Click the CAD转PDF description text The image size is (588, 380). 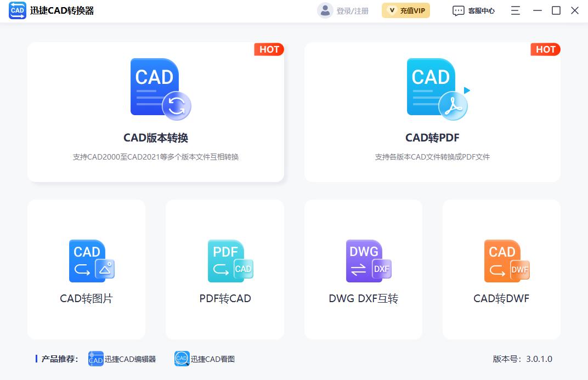[431, 157]
